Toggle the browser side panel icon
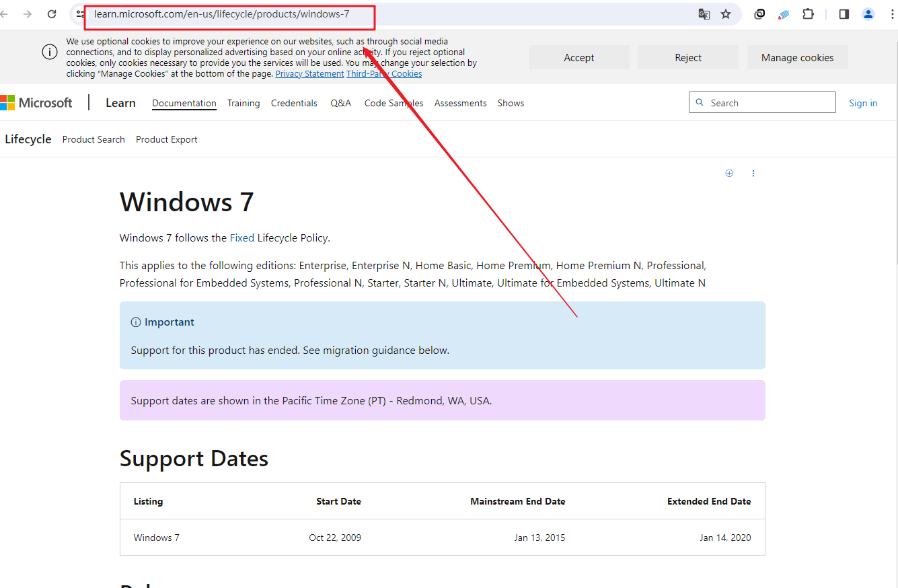 [844, 14]
